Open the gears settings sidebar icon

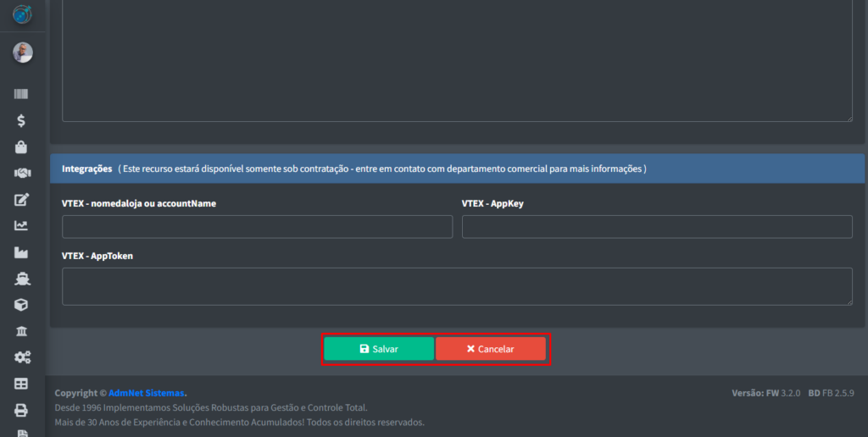click(x=22, y=357)
